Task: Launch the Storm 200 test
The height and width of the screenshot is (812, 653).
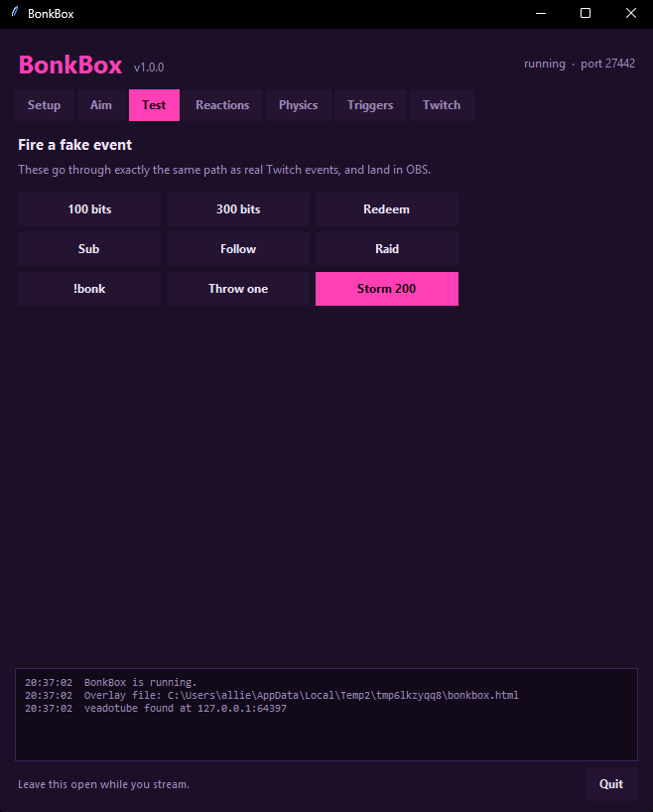Action: [387, 289]
